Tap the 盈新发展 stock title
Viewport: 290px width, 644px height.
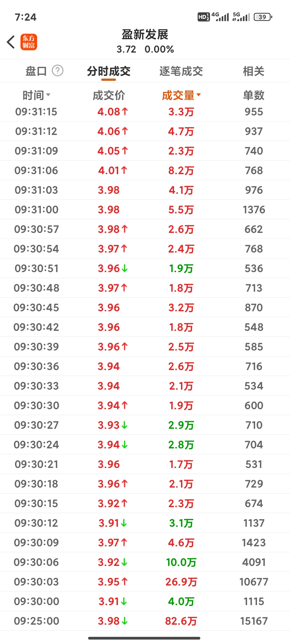pyautogui.click(x=145, y=35)
